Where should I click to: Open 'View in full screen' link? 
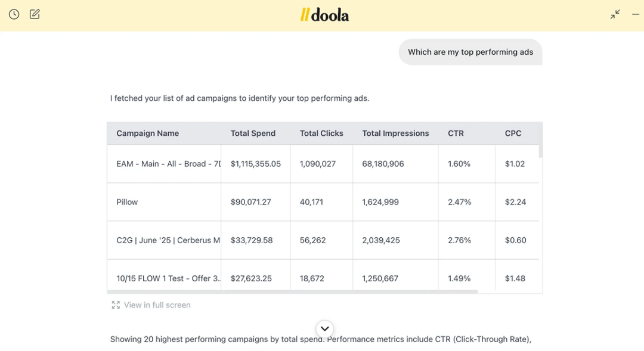click(x=157, y=305)
